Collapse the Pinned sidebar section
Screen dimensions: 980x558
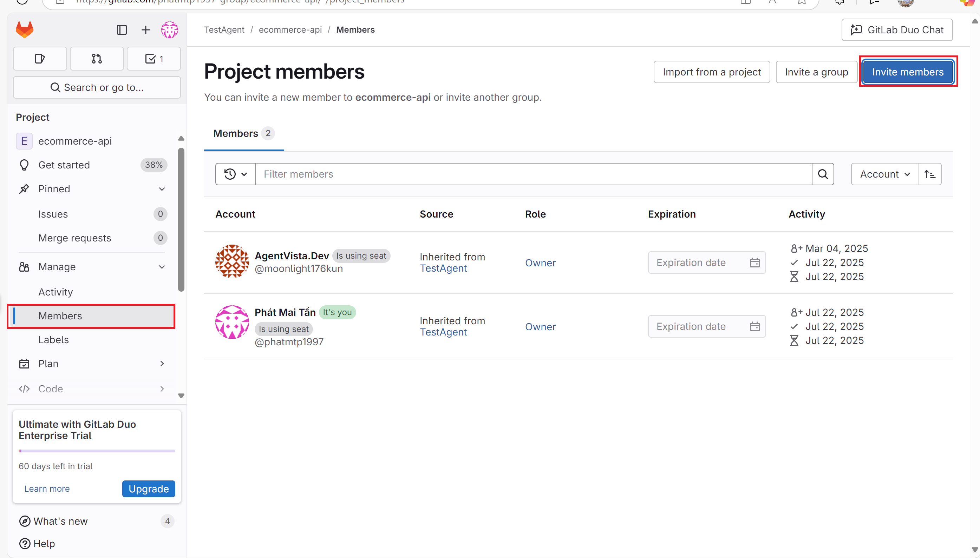pyautogui.click(x=162, y=189)
